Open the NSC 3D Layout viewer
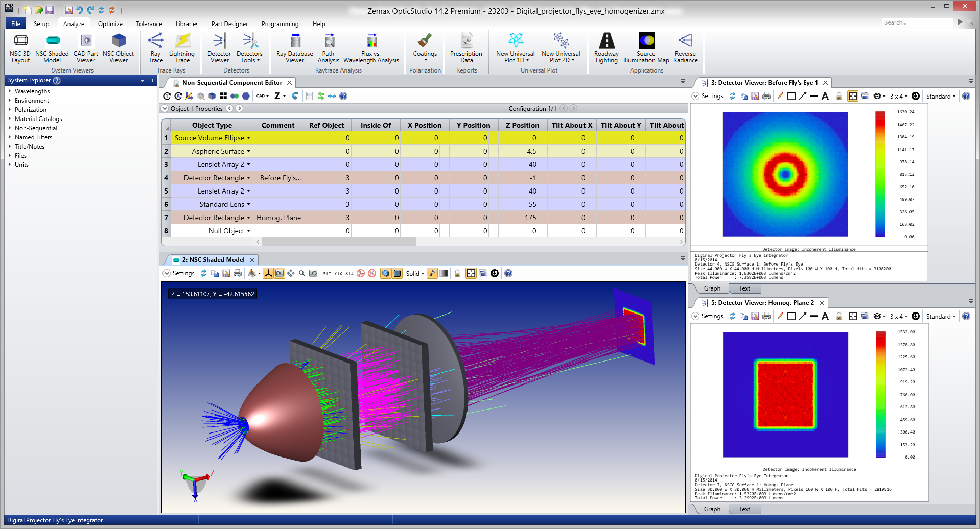Image resolution: width=980 pixels, height=529 pixels. pyautogui.click(x=20, y=49)
